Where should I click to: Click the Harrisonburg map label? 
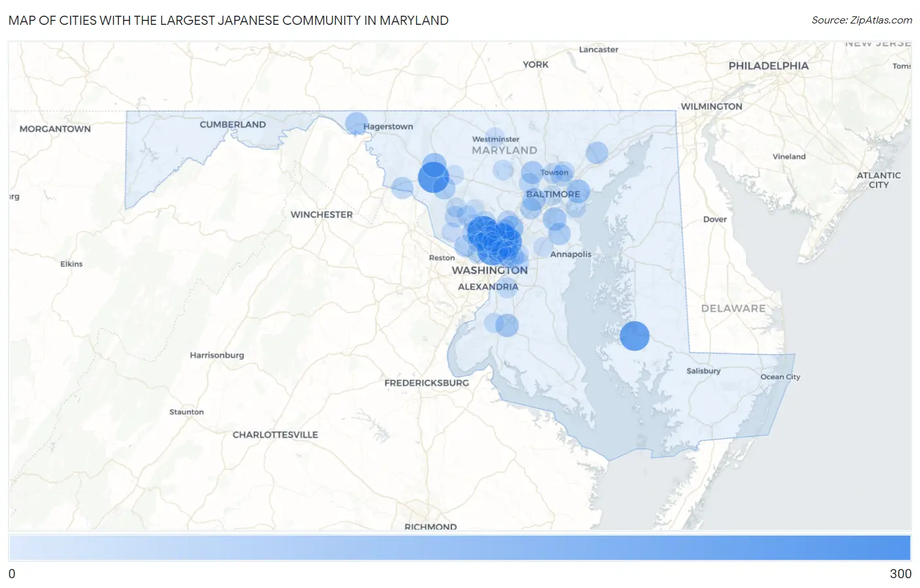(217, 355)
